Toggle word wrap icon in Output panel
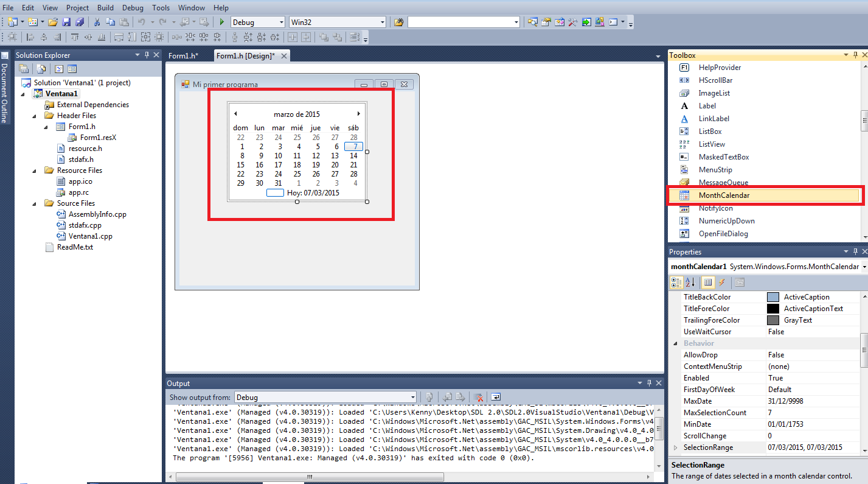Screen dimensions: 868x484 tap(496, 397)
